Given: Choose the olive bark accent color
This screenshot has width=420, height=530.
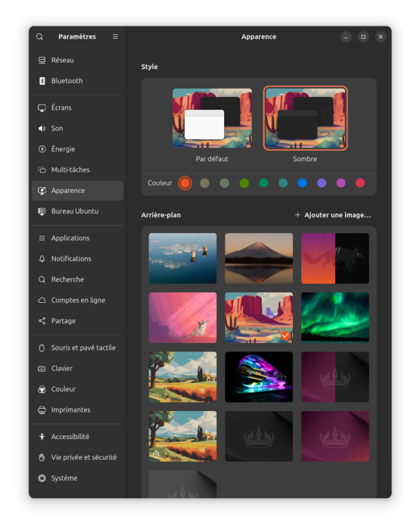Looking at the screenshot, I should click(205, 183).
